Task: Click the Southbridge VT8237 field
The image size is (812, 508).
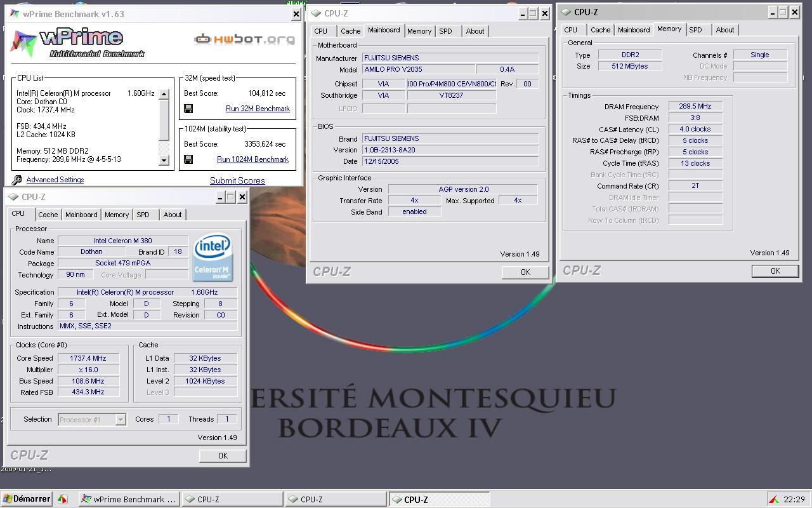Action: (x=451, y=95)
